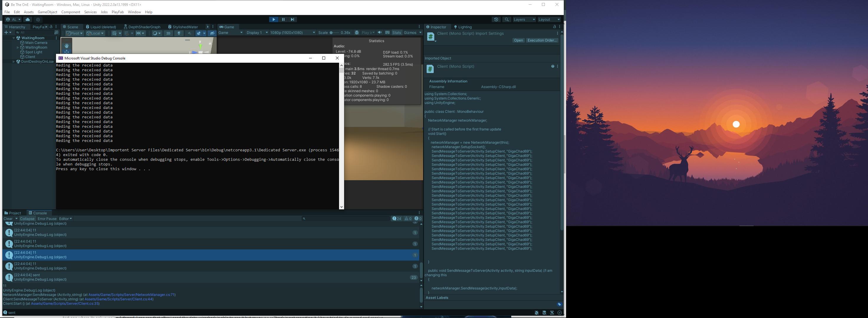
Task: Open Unity Cloud services via cloud icon
Action: click(x=28, y=19)
